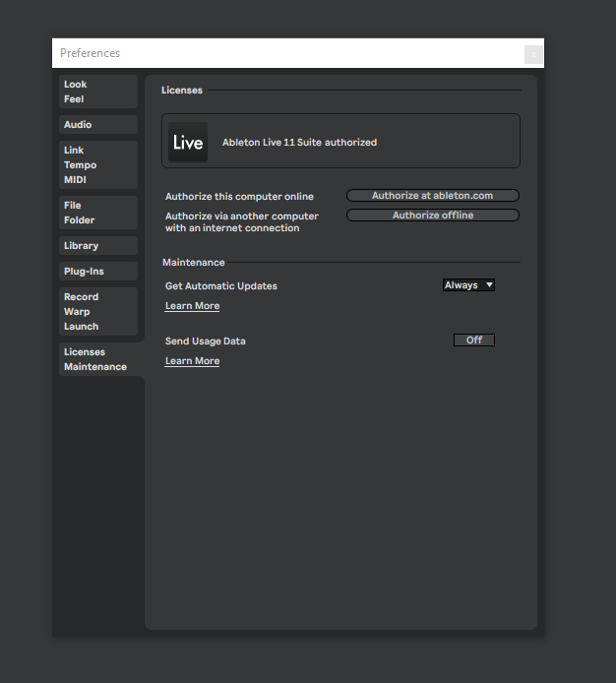Go to the Library tab
616x683 pixels.
(x=98, y=246)
